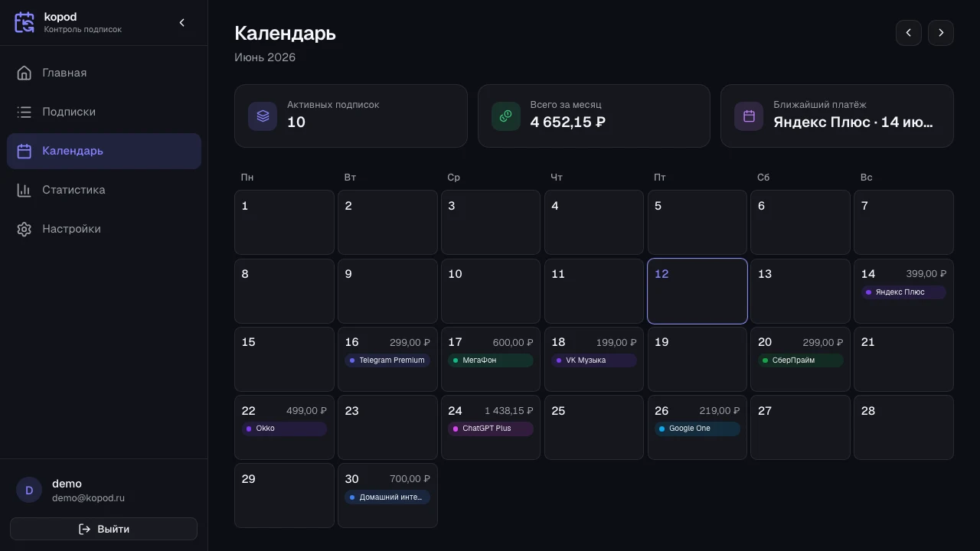Image resolution: width=980 pixels, height=551 pixels.
Task: Click the coins icon in Всего за месяц card
Action: [506, 116]
